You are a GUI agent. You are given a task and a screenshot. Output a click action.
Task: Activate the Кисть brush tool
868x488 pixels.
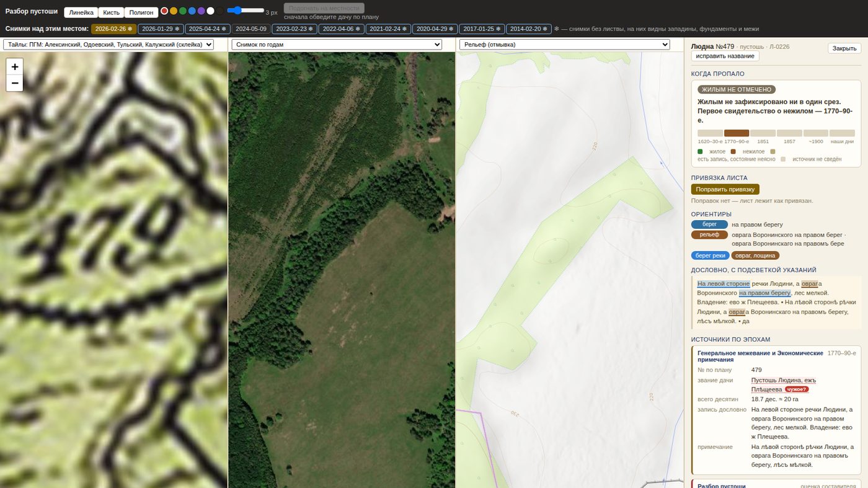point(112,12)
